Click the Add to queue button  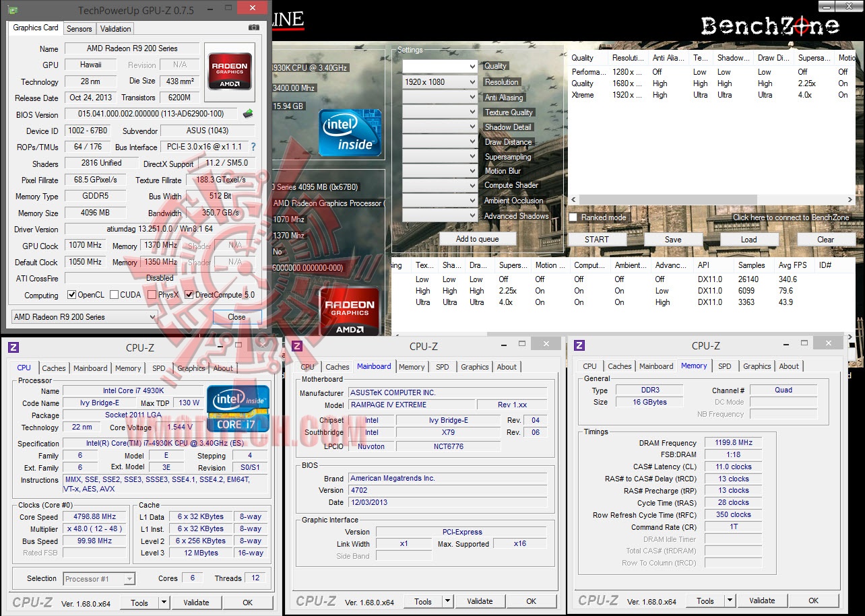coord(477,239)
